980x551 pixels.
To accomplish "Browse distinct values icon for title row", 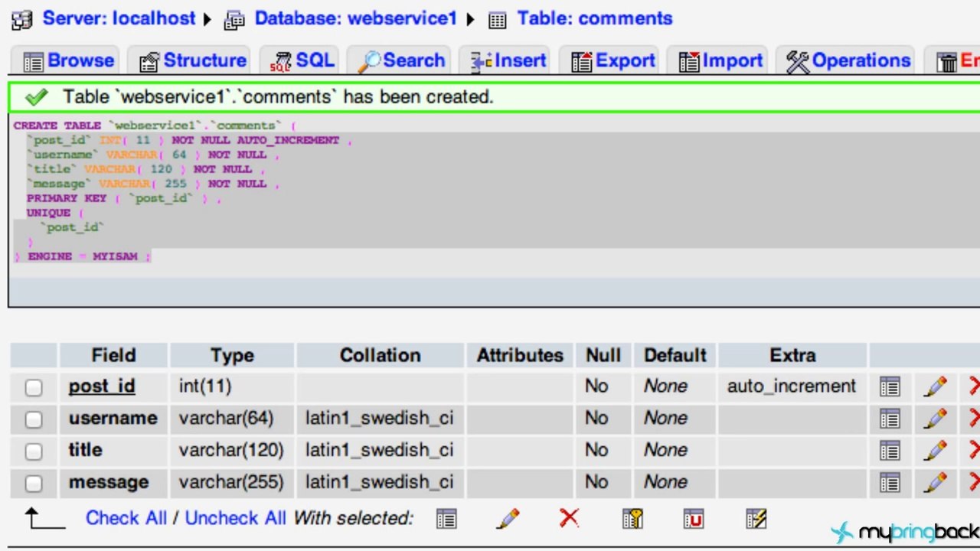I will tap(890, 451).
